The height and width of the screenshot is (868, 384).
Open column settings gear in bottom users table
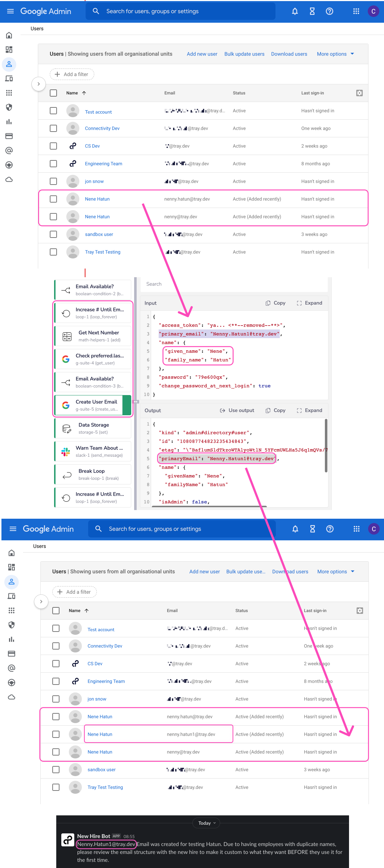[360, 611]
